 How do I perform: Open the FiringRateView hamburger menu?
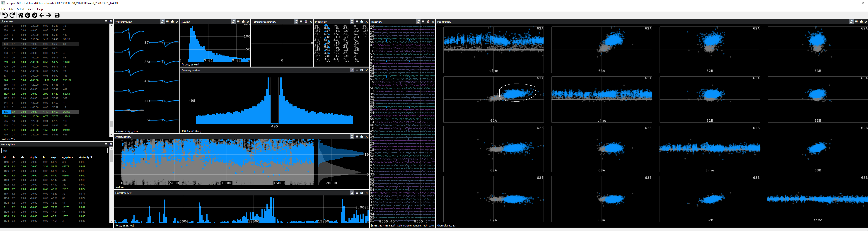[356, 193]
